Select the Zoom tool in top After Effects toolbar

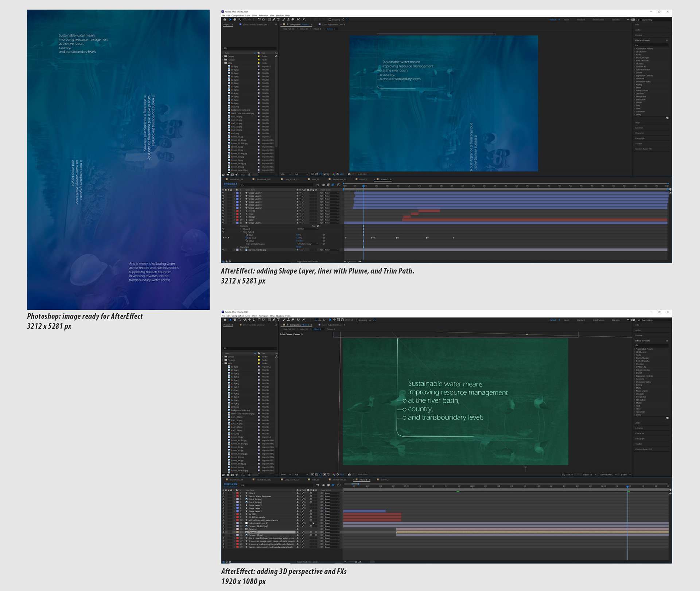[x=239, y=19]
